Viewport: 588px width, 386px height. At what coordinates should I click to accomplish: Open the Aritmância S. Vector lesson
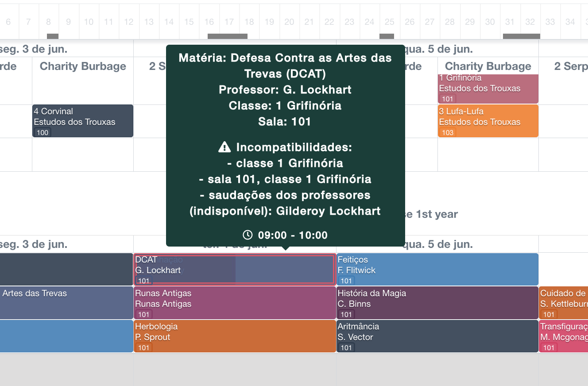pos(437,336)
